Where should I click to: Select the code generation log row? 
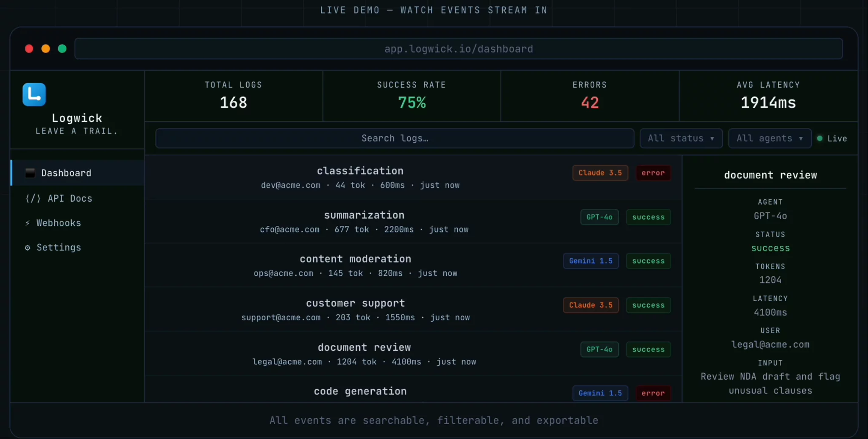tap(413, 389)
